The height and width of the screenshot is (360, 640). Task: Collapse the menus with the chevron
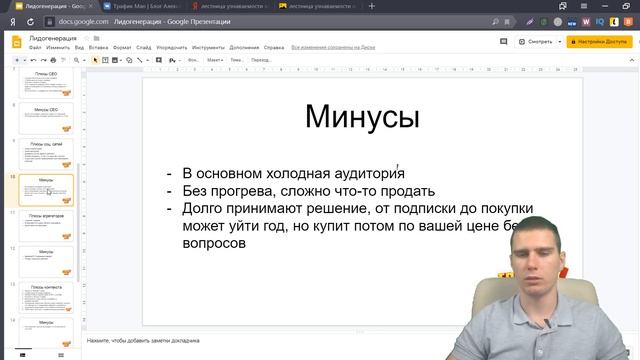(632, 60)
